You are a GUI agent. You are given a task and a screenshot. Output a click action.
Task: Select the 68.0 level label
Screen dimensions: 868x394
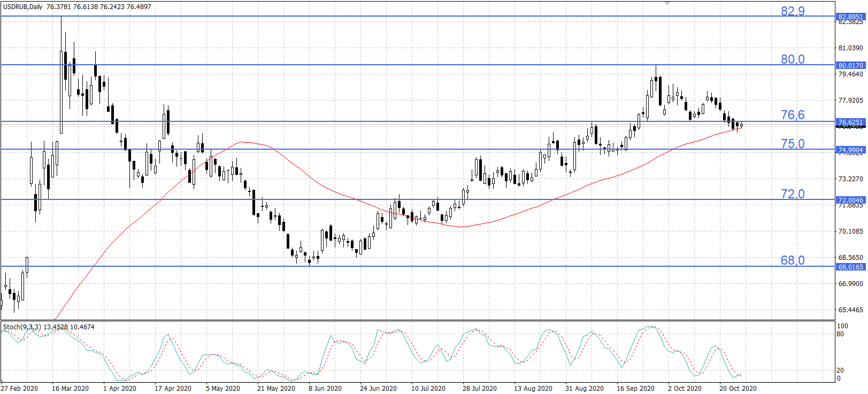point(793,260)
